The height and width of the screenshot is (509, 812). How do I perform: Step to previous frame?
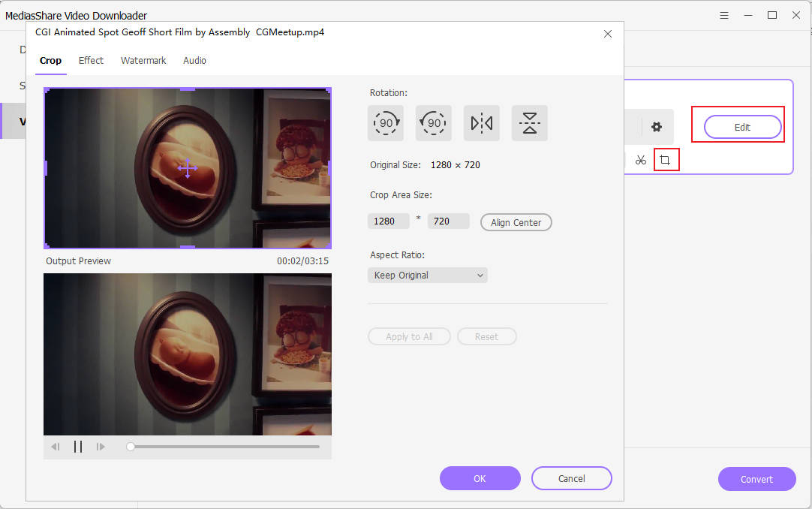coord(56,447)
